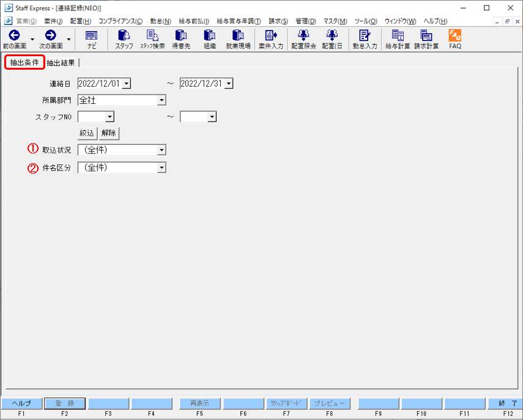
Task: Open the 給与賞与年調(T) menu
Action: tap(239, 21)
